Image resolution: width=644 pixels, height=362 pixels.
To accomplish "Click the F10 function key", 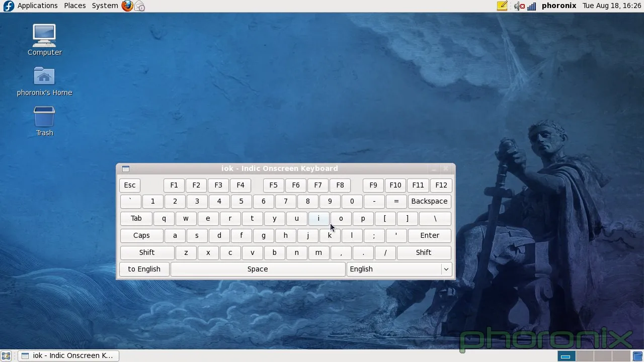I will [x=395, y=185].
